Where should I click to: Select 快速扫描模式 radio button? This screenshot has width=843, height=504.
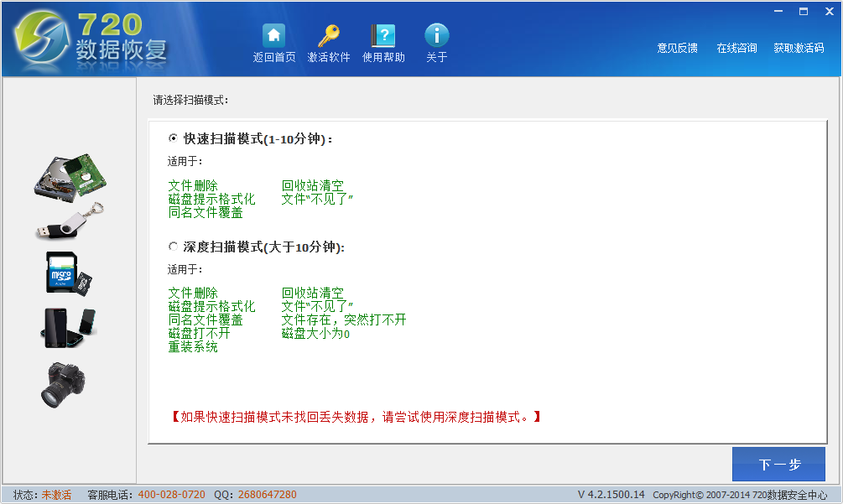173,138
